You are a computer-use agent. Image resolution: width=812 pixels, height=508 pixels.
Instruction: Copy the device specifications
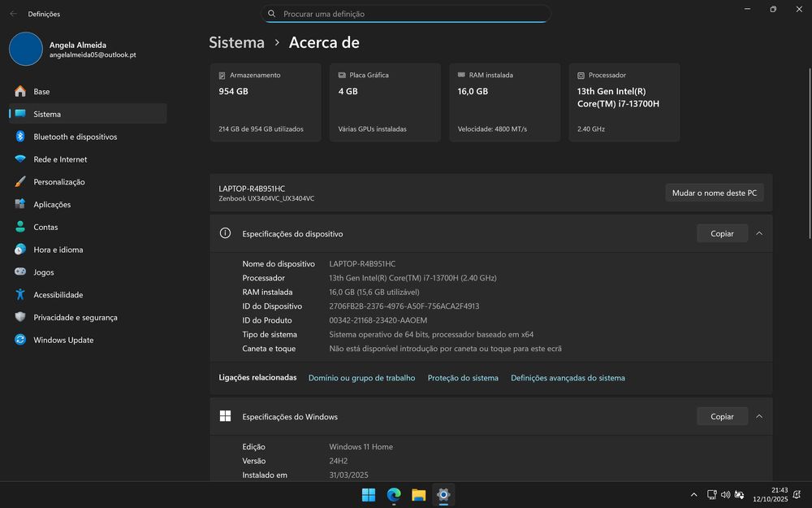(x=722, y=234)
